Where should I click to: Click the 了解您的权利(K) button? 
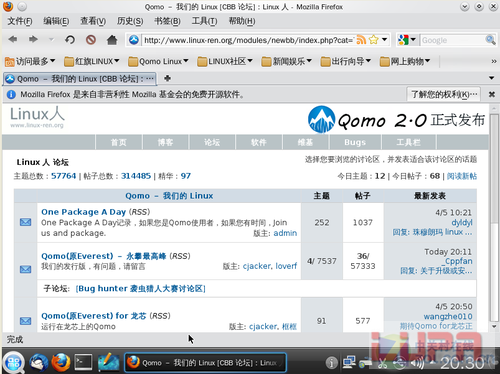click(x=444, y=94)
